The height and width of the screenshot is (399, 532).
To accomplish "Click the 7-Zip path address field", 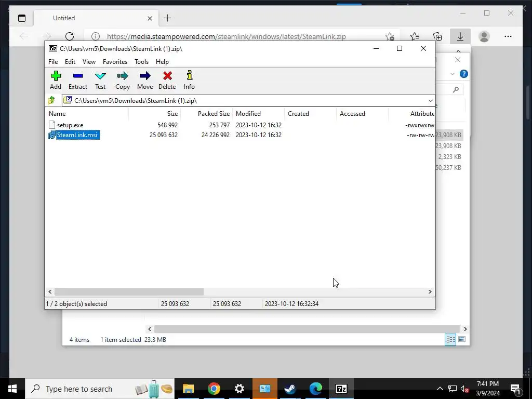I will pos(248,100).
